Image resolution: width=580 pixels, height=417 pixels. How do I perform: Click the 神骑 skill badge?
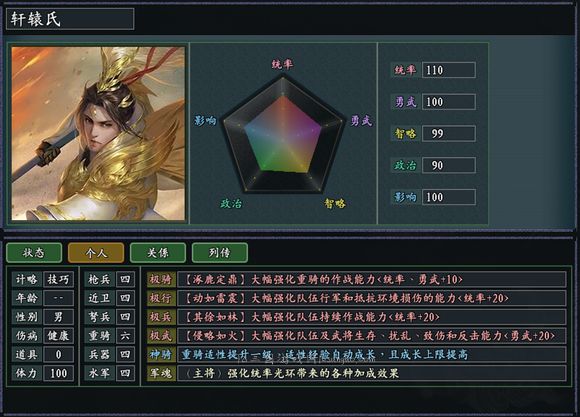[161, 354]
